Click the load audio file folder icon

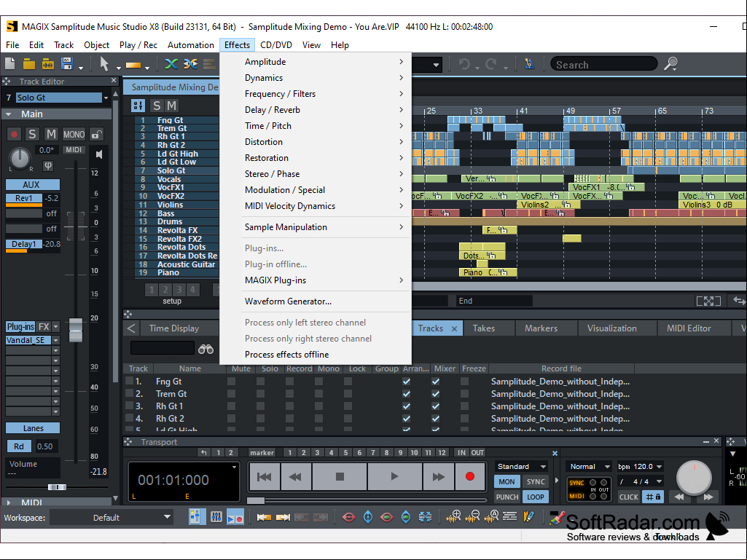click(x=47, y=64)
